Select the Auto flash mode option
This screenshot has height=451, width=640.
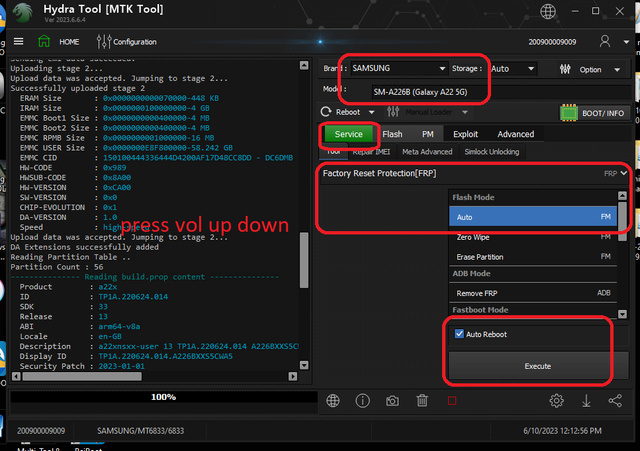pos(533,217)
